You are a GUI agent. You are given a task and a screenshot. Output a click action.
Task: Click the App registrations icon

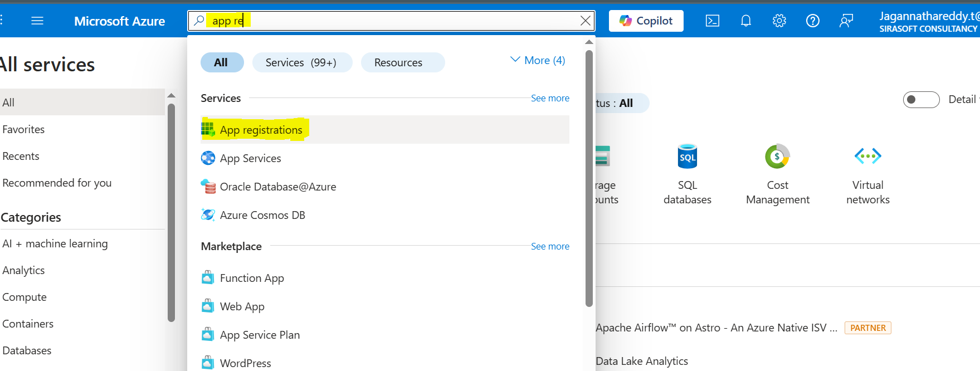[208, 129]
